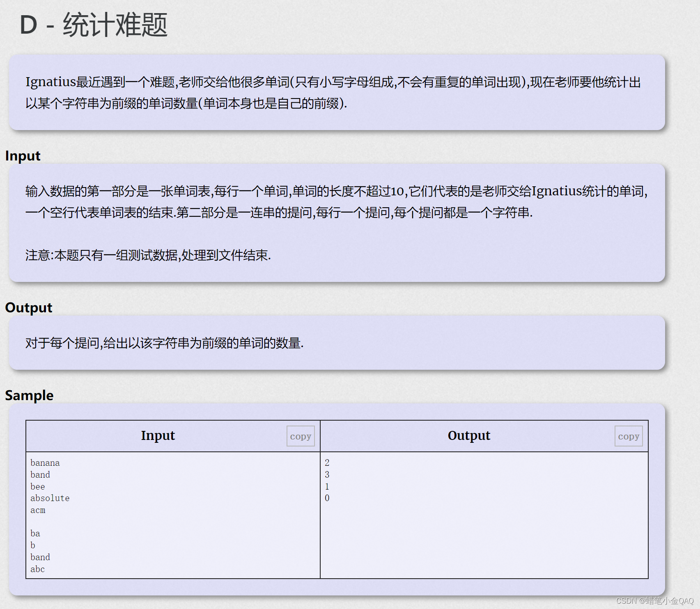Click the output value '3'
Screen dimensions: 700x609
pyautogui.click(x=327, y=475)
